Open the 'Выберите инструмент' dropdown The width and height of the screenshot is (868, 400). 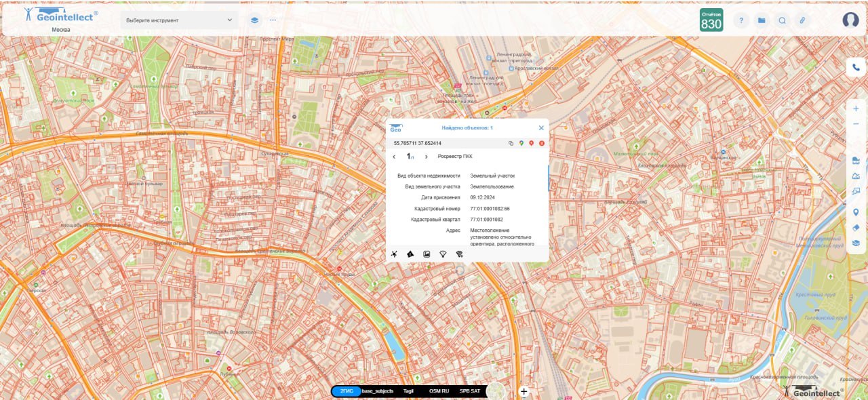point(179,20)
